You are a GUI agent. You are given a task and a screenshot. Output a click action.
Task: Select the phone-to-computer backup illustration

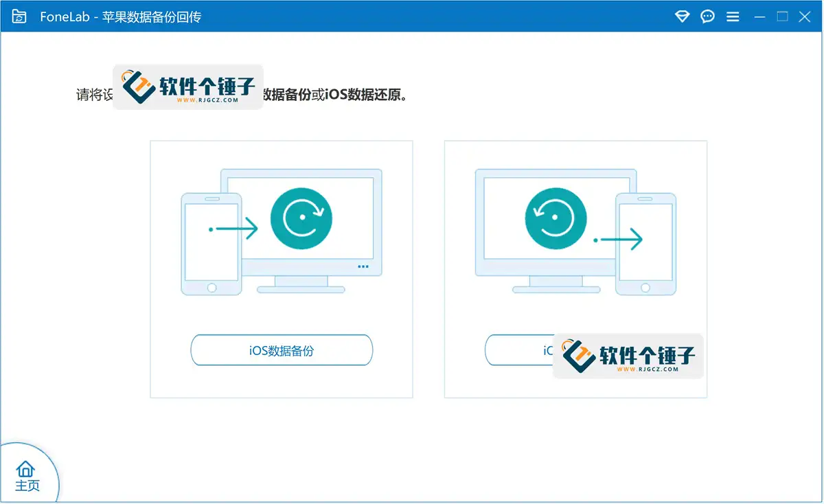[282, 231]
